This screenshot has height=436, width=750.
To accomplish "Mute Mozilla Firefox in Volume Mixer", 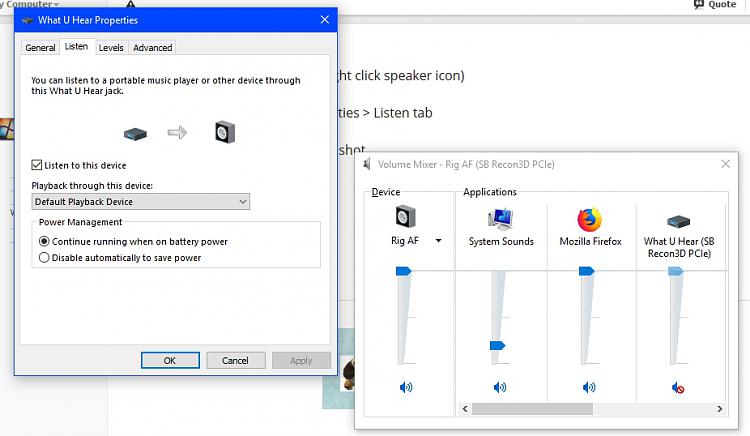I will 589,387.
